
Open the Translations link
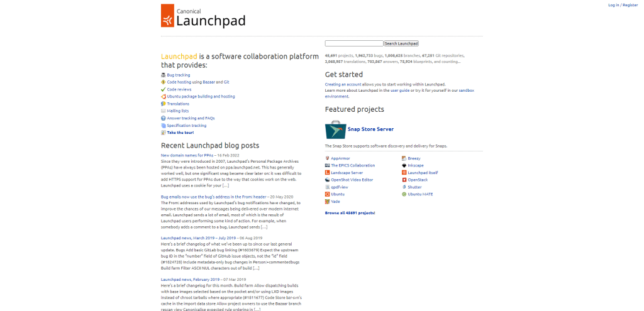[178, 104]
